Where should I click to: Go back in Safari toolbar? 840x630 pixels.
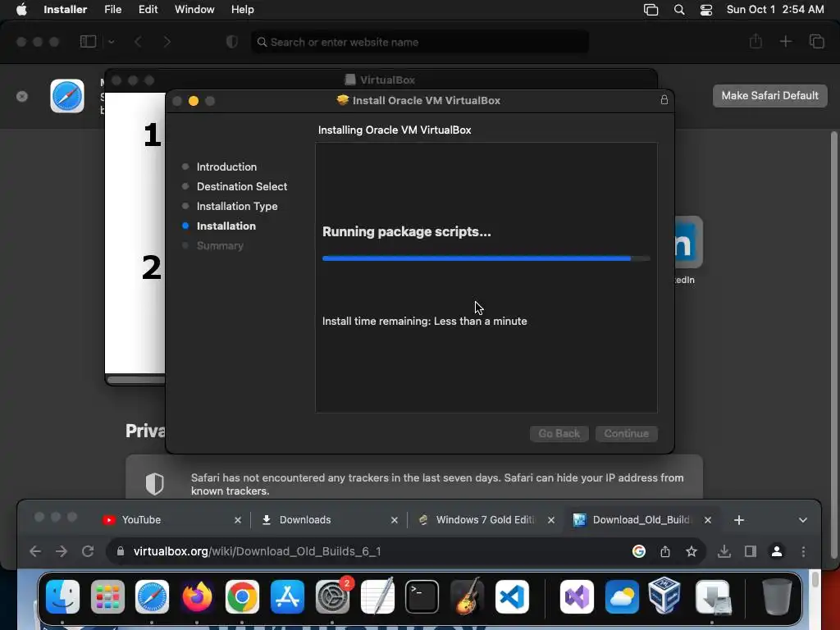[138, 41]
